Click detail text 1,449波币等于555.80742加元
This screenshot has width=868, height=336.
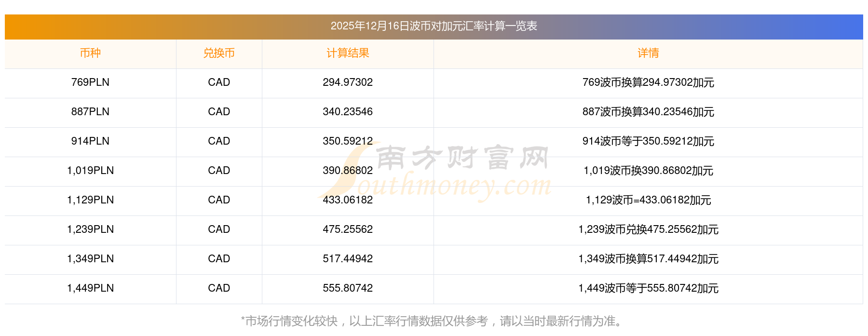[x=648, y=288]
